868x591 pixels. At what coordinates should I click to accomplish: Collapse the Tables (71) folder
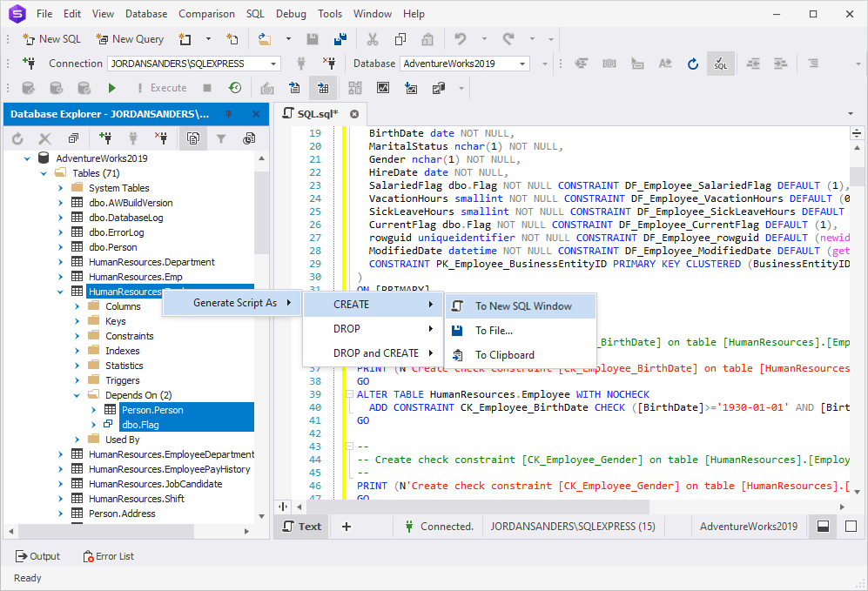pos(44,173)
